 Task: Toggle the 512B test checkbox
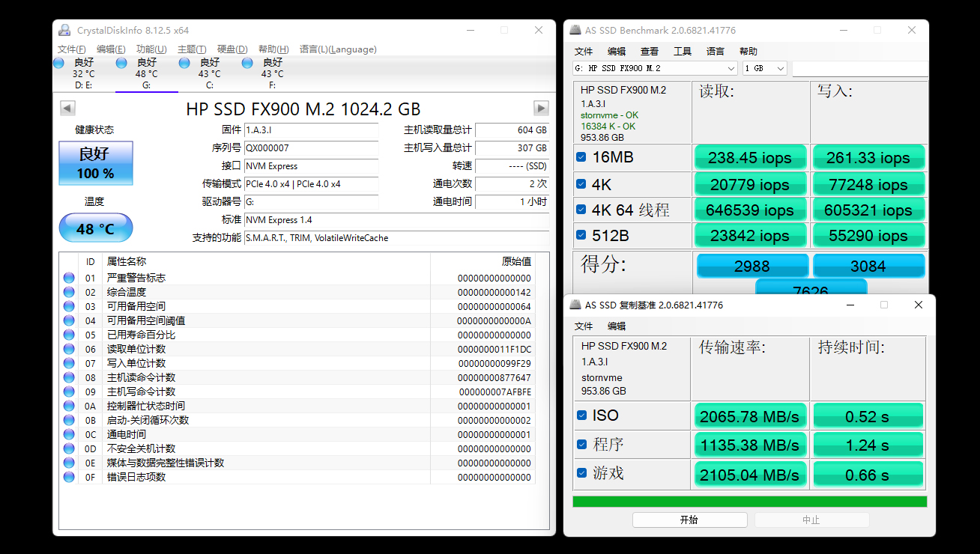coord(581,235)
